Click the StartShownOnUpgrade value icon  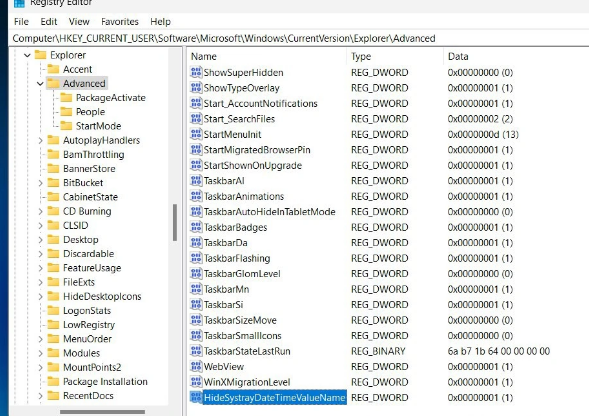[x=196, y=165]
